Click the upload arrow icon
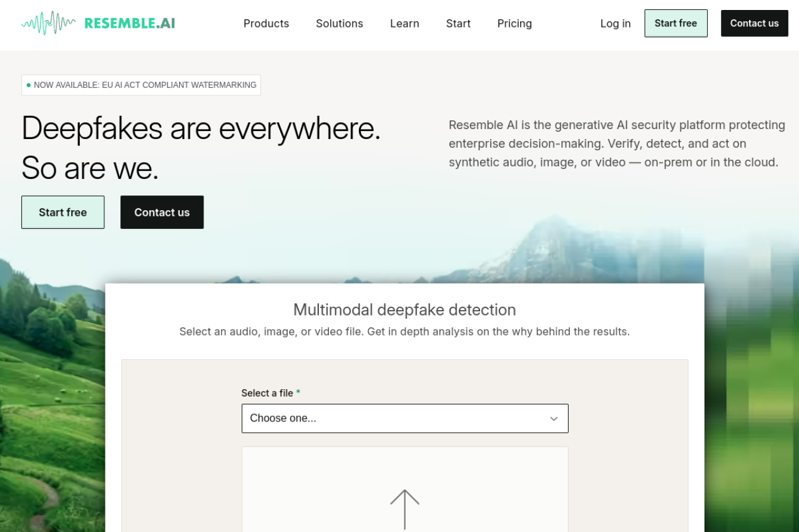This screenshot has height=532, width=799. pos(404,510)
